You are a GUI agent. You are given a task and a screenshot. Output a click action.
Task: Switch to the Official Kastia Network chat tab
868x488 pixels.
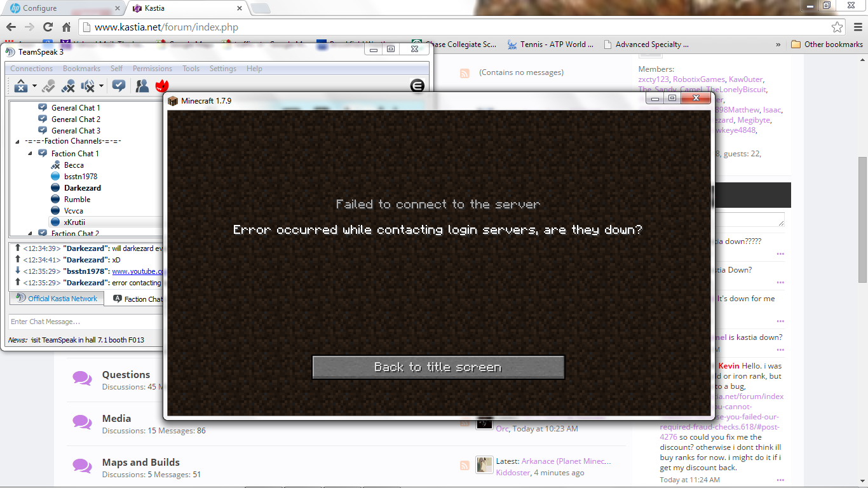(57, 298)
